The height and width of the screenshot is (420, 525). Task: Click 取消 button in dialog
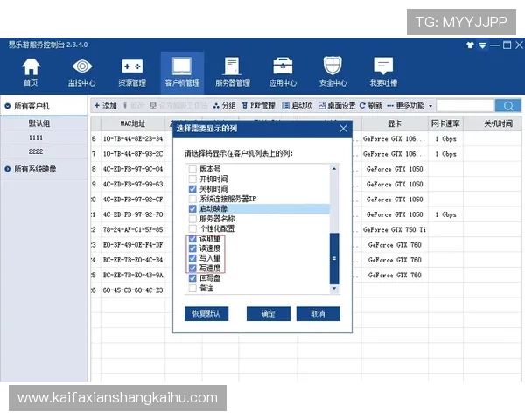pyautogui.click(x=318, y=314)
